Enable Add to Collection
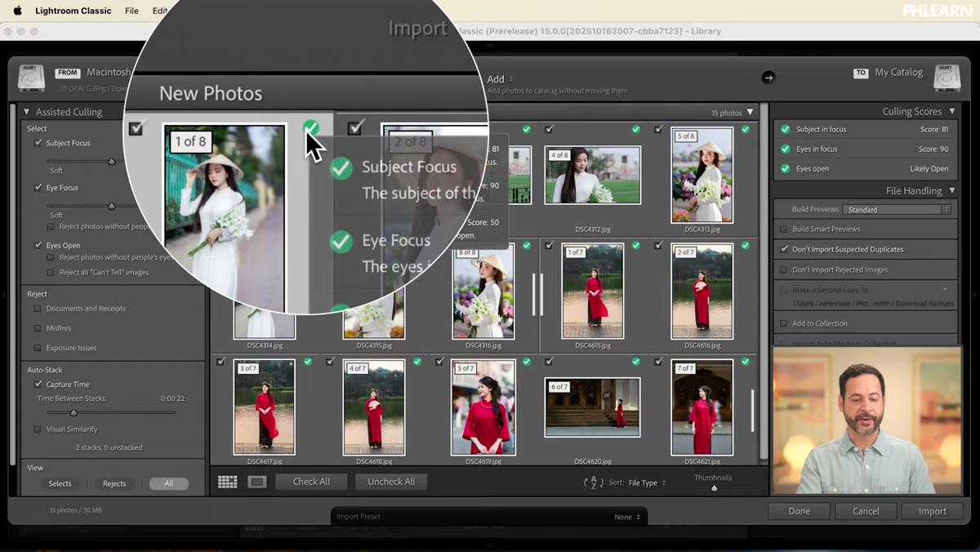980x552 pixels. [784, 323]
